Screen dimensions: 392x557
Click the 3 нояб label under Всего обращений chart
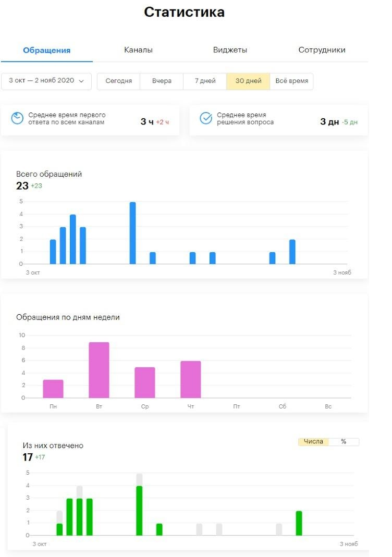click(x=342, y=273)
